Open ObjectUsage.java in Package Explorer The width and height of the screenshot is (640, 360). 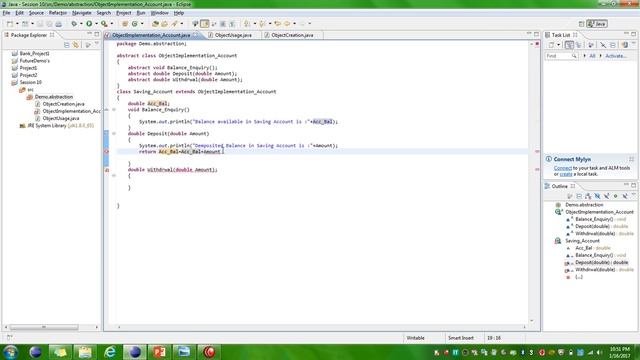[61, 118]
